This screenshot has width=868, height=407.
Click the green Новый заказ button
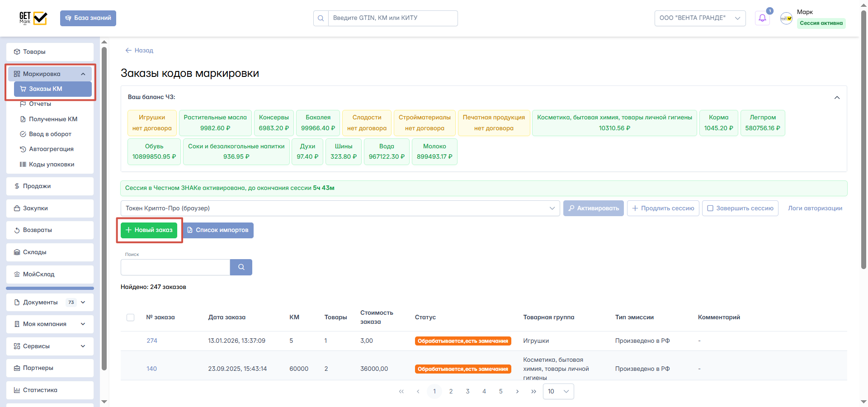pyautogui.click(x=149, y=230)
